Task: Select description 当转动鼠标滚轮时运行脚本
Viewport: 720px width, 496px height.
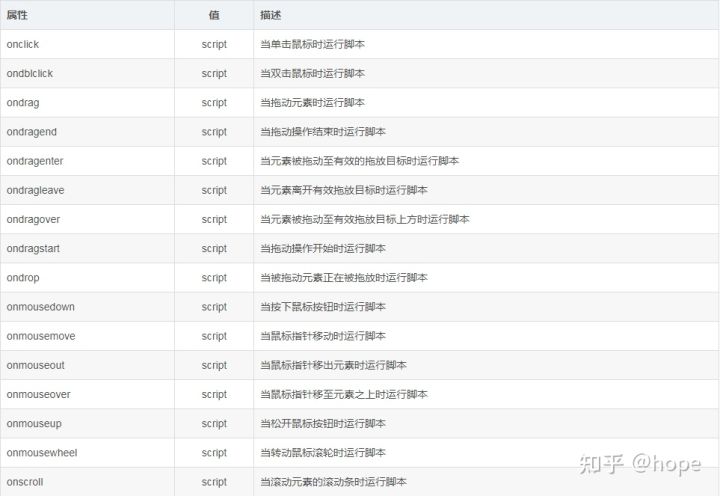Action: point(323,453)
